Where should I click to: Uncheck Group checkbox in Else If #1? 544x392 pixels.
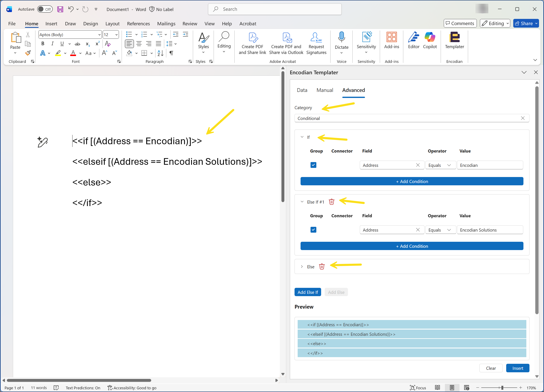tap(313, 230)
